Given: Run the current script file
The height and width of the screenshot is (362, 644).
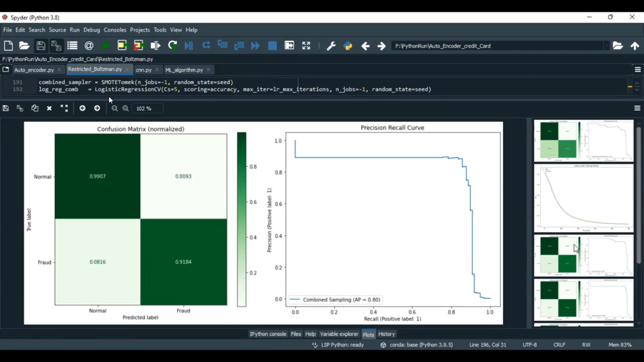Looking at the screenshot, I should click(106, 45).
